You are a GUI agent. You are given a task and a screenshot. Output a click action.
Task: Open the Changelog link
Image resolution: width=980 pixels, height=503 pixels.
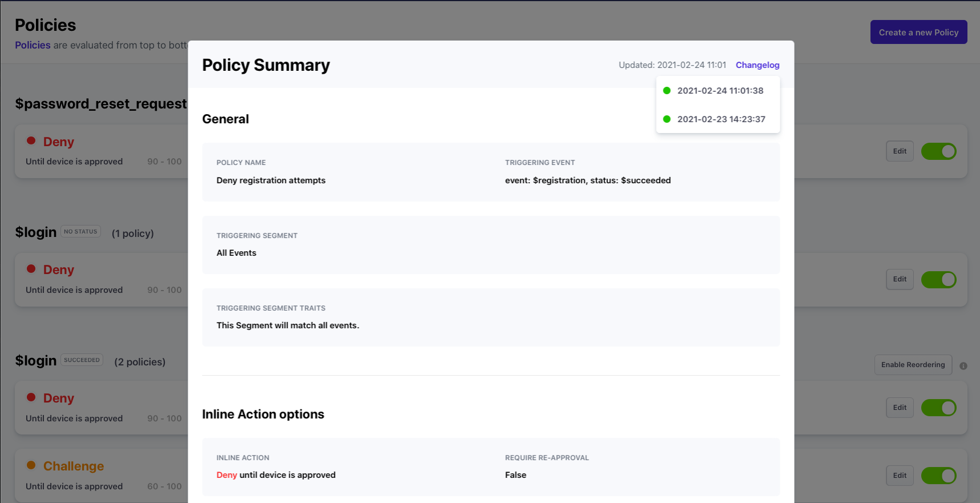click(x=758, y=65)
